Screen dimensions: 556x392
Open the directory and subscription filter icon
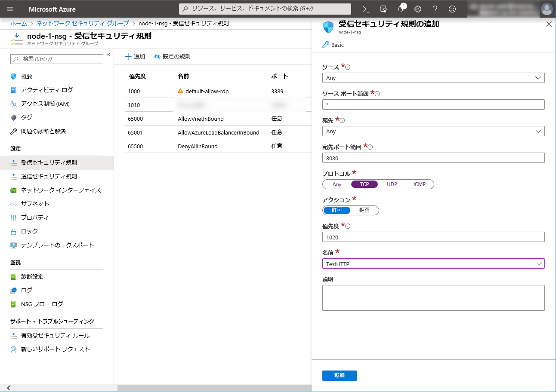(x=383, y=9)
